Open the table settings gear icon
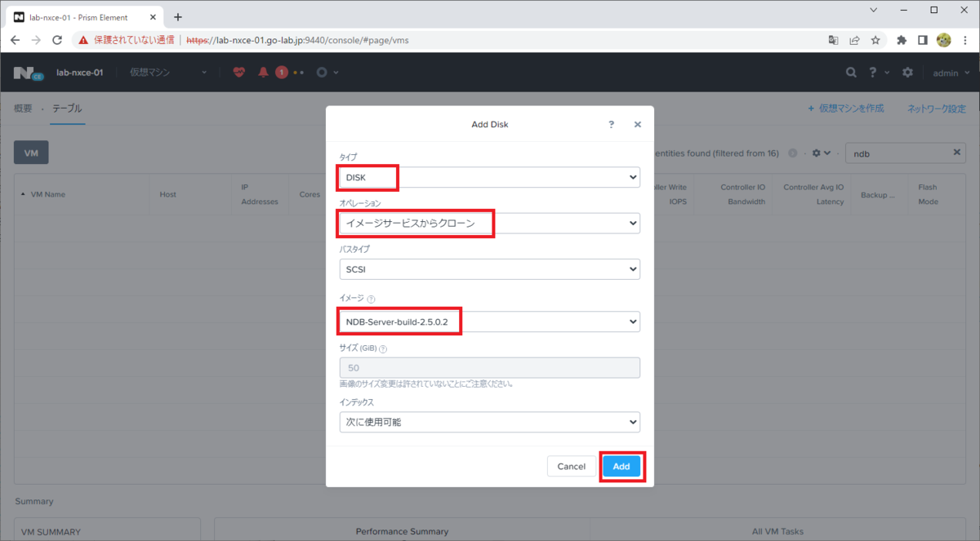980x541 pixels. click(x=816, y=153)
